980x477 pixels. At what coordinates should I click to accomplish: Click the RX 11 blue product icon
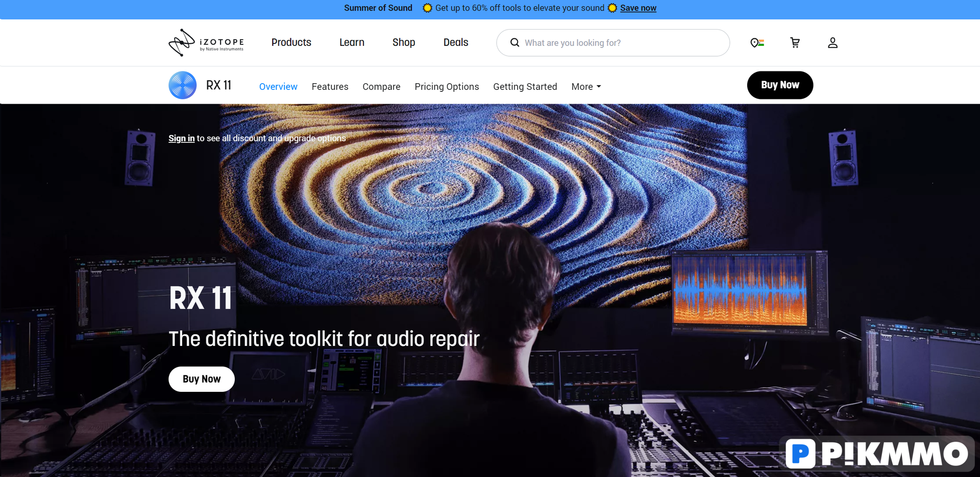click(x=183, y=85)
